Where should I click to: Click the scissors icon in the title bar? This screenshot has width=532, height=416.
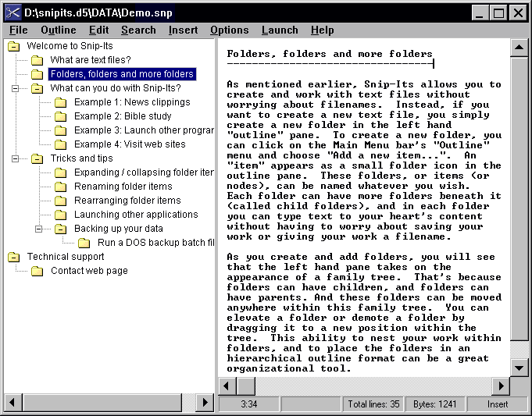(x=13, y=13)
